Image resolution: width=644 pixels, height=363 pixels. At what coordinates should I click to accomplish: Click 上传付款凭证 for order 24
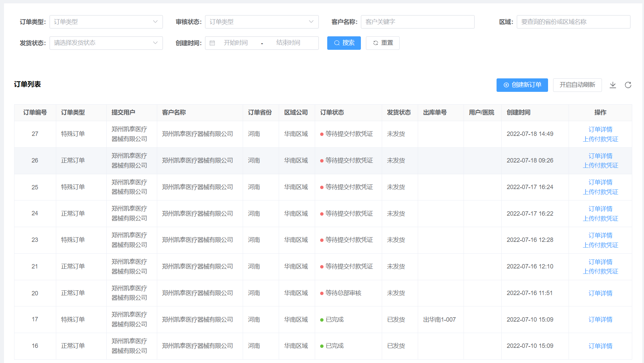coord(600,219)
